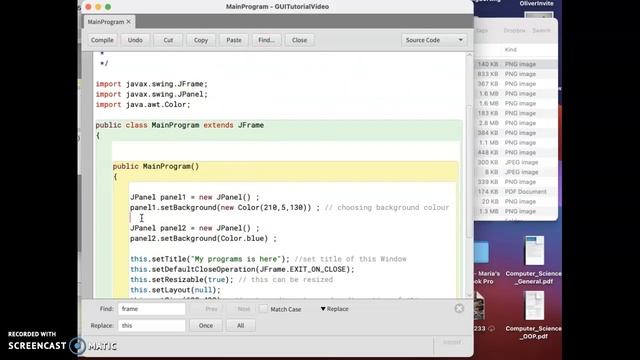The image size is (640, 360).
Task: Toggle the Match Case checkbox
Action: point(264,309)
